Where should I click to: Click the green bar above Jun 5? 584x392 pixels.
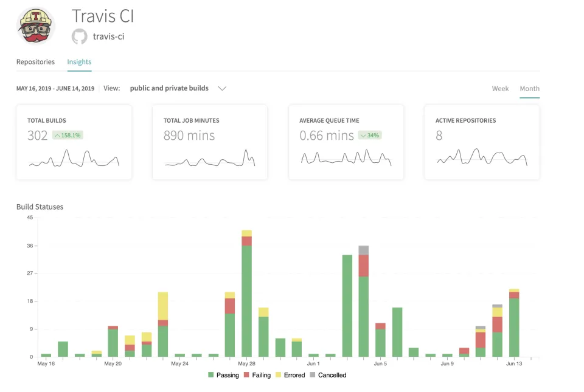[x=380, y=343]
